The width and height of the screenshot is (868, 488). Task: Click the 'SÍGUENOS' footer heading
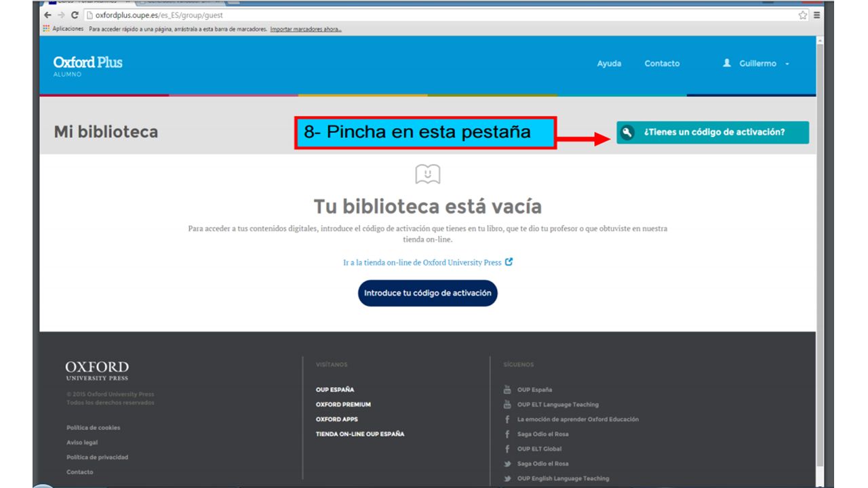tap(518, 365)
